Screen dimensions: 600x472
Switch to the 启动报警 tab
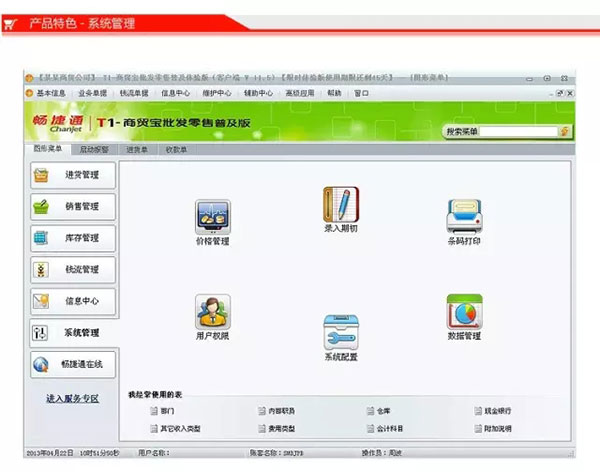[x=94, y=149]
